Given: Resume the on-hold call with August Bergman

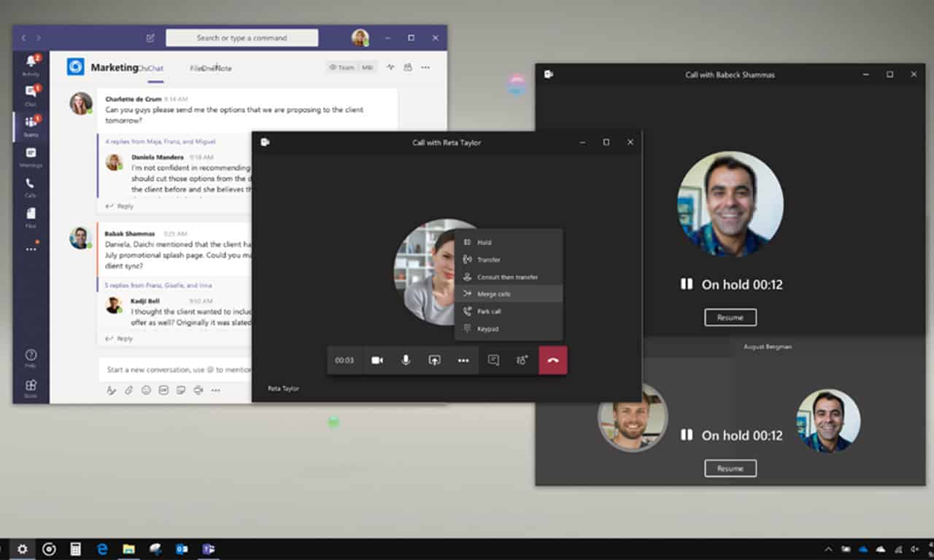Looking at the screenshot, I should click(730, 468).
